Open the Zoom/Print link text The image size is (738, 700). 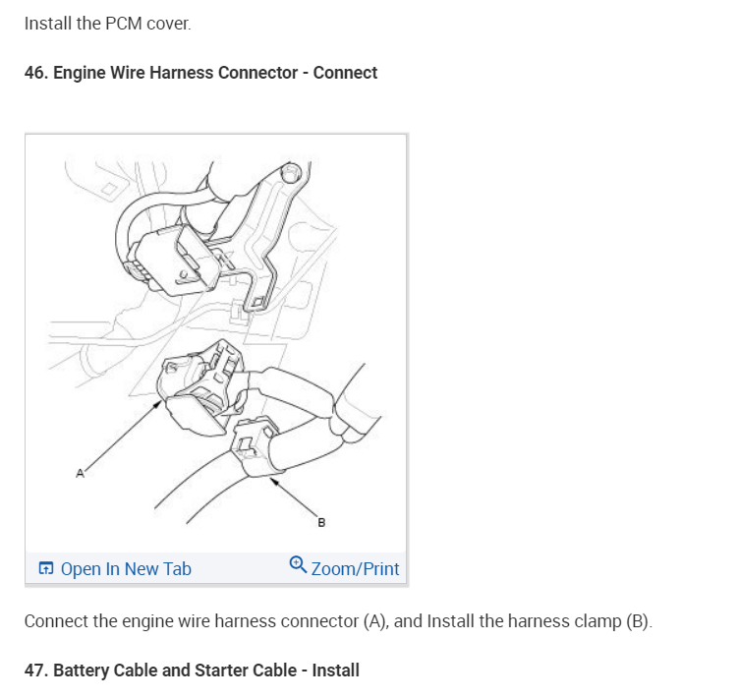click(356, 568)
